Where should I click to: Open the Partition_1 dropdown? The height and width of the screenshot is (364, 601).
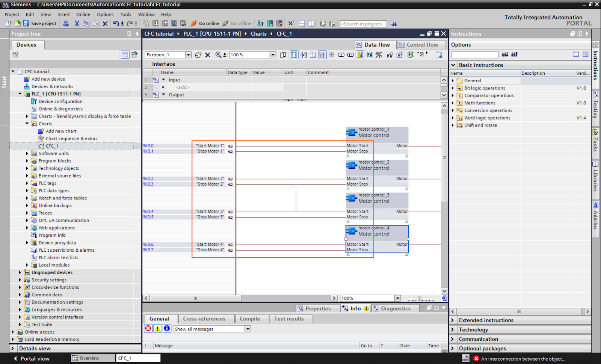[188, 54]
